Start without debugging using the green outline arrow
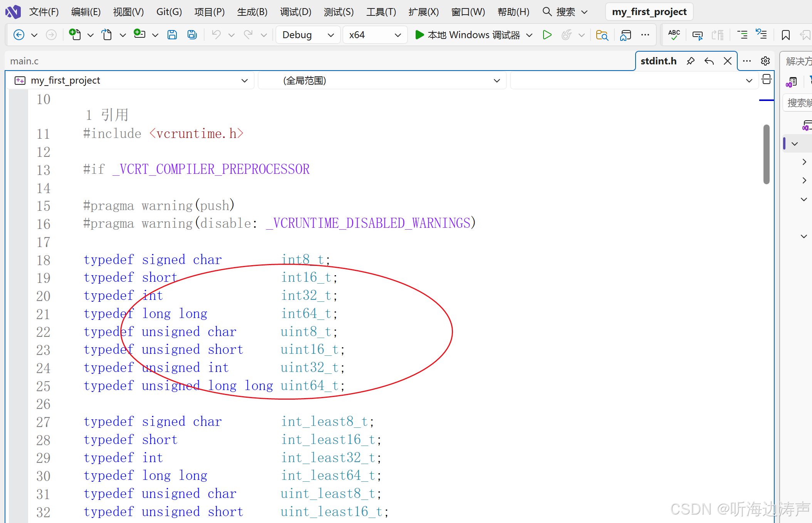812x523 pixels. (547, 35)
